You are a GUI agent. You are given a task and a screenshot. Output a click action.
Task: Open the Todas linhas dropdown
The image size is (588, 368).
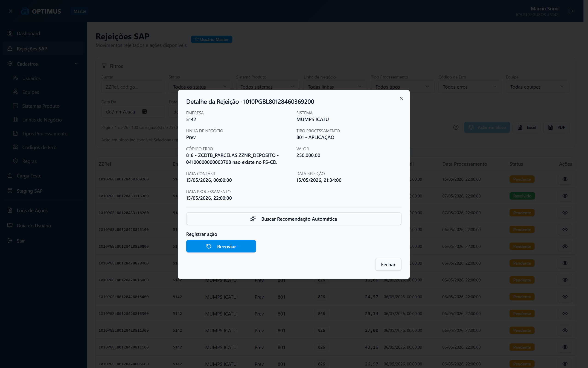pyautogui.click(x=335, y=87)
